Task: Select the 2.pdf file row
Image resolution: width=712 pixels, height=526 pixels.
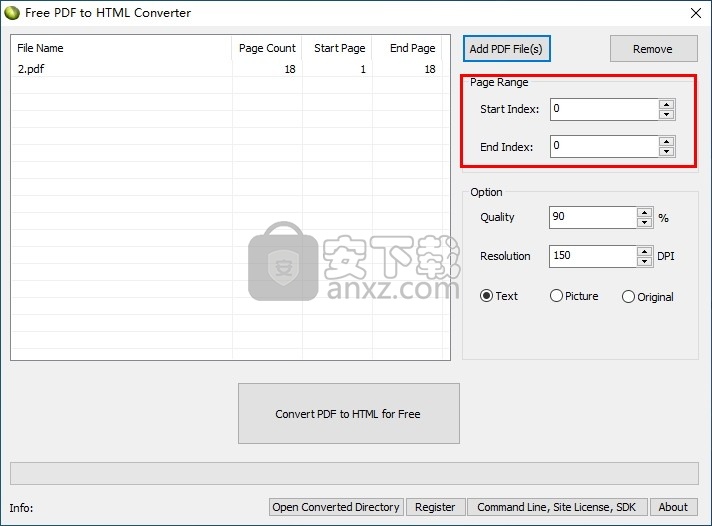Action: pyautogui.click(x=227, y=69)
